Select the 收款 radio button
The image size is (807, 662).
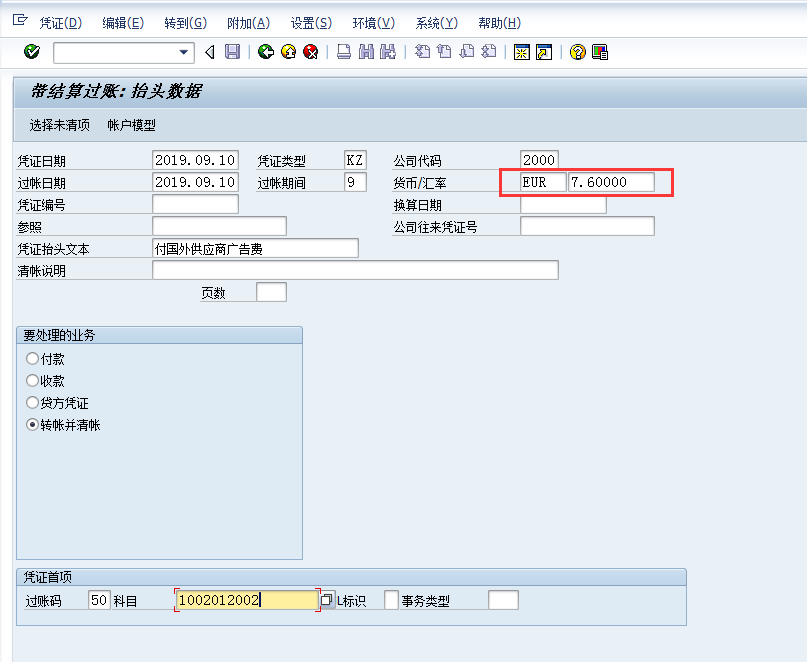pyautogui.click(x=32, y=380)
